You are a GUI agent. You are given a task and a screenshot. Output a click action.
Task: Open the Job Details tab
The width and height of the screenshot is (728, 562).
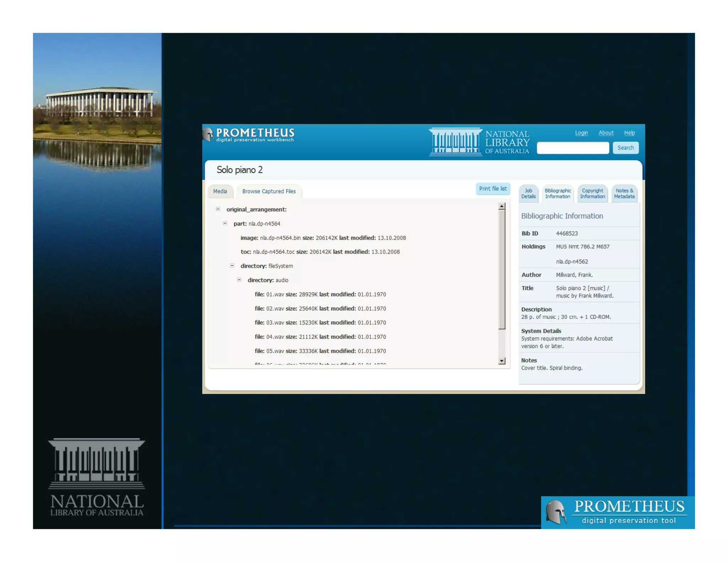click(x=528, y=194)
